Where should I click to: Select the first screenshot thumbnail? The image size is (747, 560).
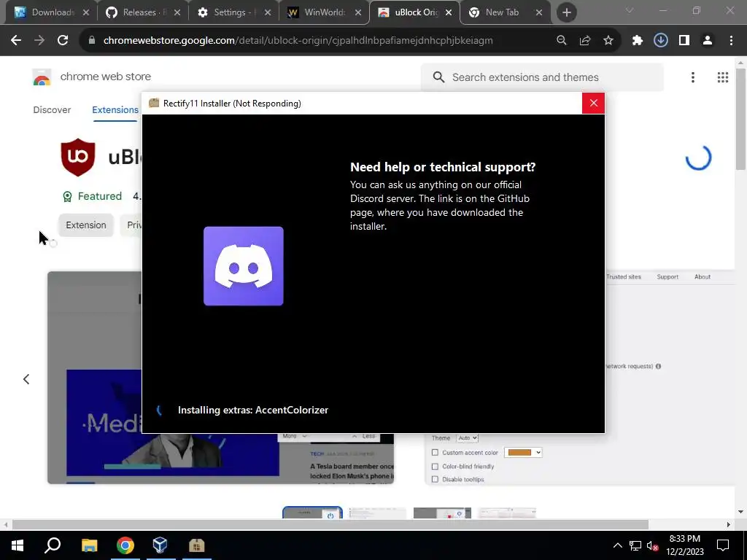coord(312,513)
